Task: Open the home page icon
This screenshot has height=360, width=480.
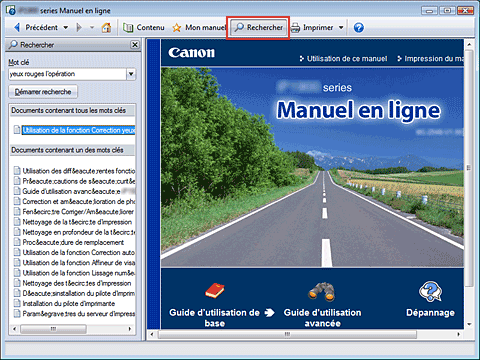Action: coord(106,27)
